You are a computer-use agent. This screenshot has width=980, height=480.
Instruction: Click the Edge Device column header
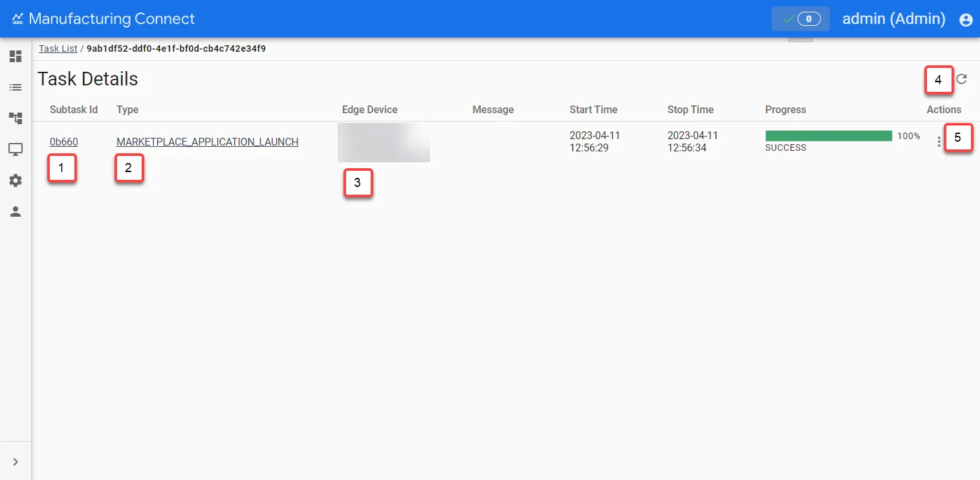tap(370, 109)
